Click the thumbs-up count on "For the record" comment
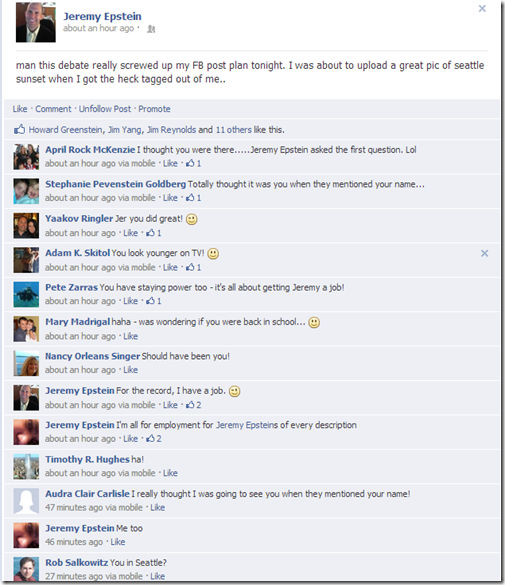Image resolution: width=505 pixels, height=585 pixels. coord(194,405)
